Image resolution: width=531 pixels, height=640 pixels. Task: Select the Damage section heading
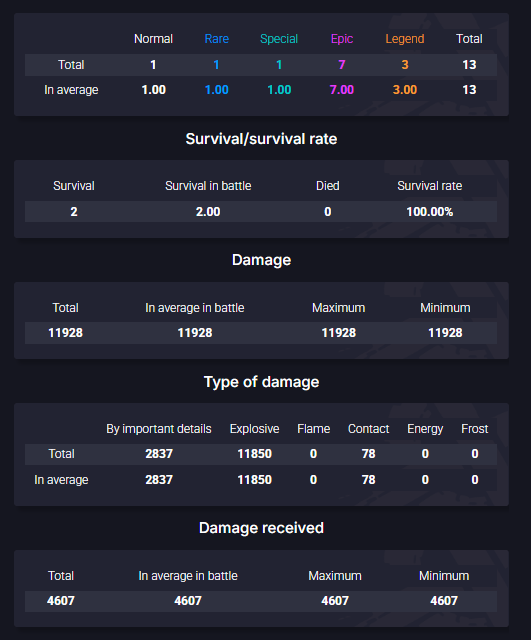(261, 260)
